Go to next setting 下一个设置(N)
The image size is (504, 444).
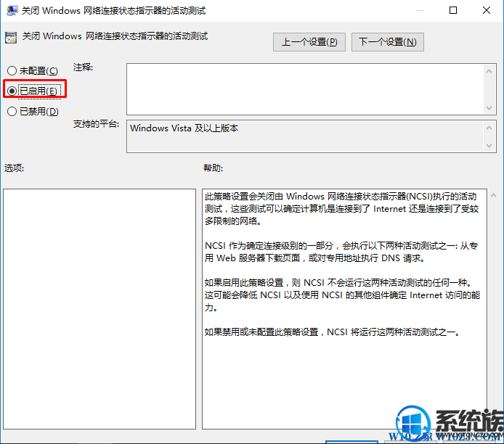[x=388, y=42]
